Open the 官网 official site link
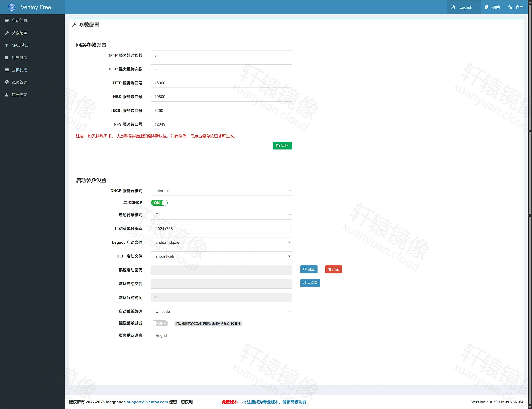The height and width of the screenshot is (409, 532). click(516, 7)
